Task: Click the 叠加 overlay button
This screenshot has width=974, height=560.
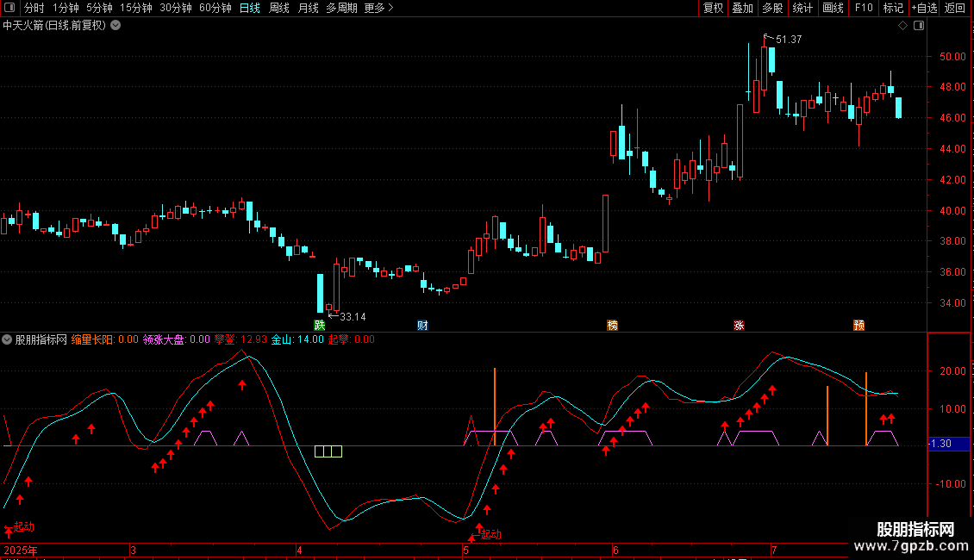Action: (x=743, y=8)
